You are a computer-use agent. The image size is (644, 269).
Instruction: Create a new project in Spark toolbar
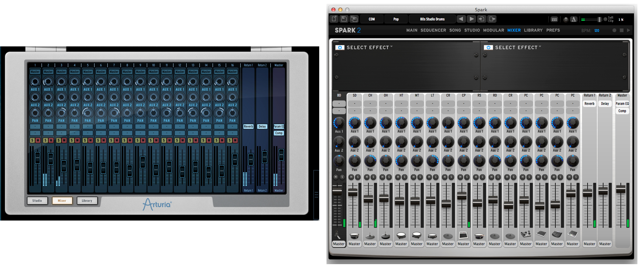[x=334, y=19]
